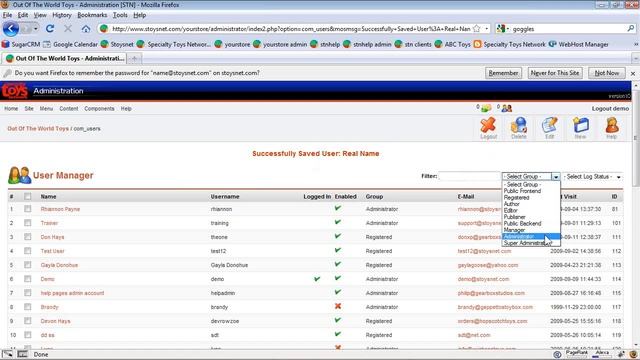Image resolution: width=640 pixels, height=360 pixels.
Task: Click the browser Back arrow button
Action: (11, 29)
